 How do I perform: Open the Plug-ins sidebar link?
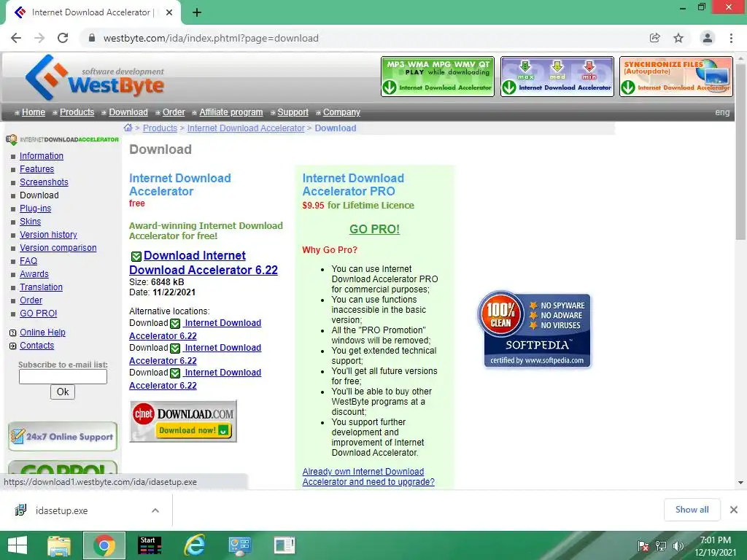coord(35,209)
